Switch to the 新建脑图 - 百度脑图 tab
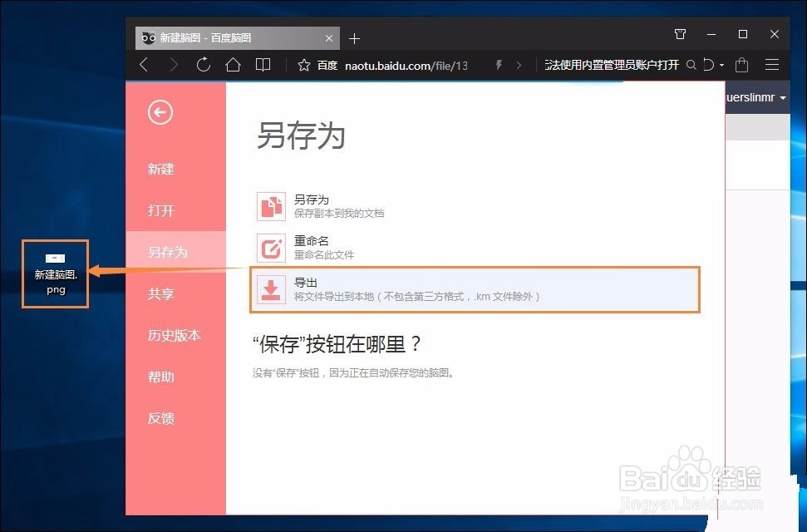Viewport: 807px width, 532px height. 237,38
